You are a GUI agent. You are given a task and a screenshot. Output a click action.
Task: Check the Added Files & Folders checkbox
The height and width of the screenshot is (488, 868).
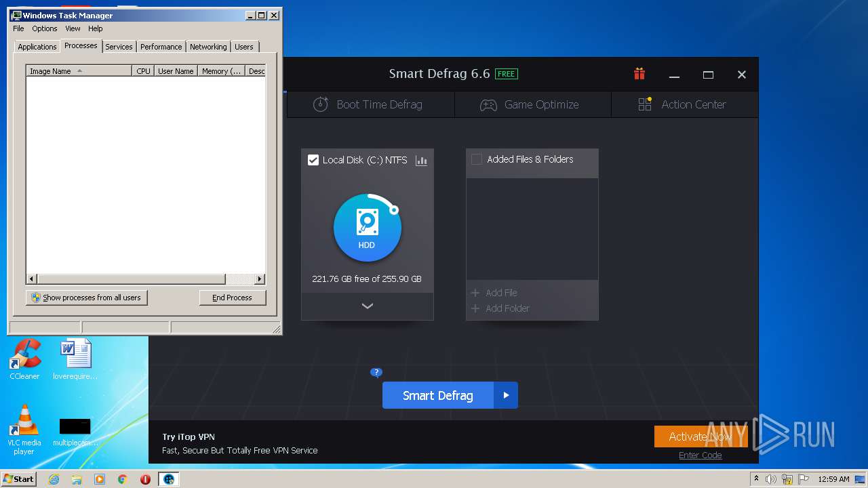[477, 159]
